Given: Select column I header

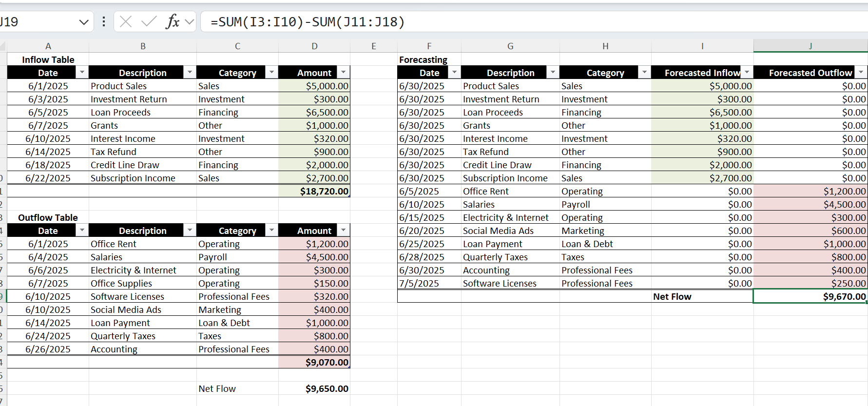Looking at the screenshot, I should click(702, 46).
